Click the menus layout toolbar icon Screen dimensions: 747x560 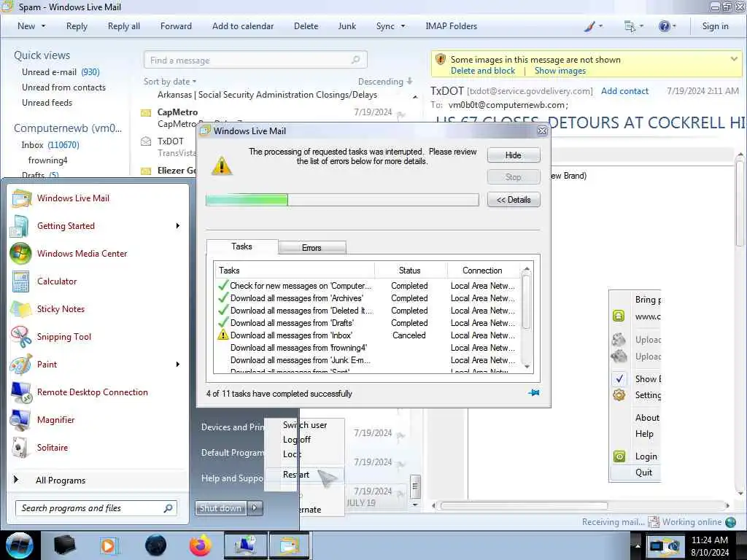[x=630, y=26]
